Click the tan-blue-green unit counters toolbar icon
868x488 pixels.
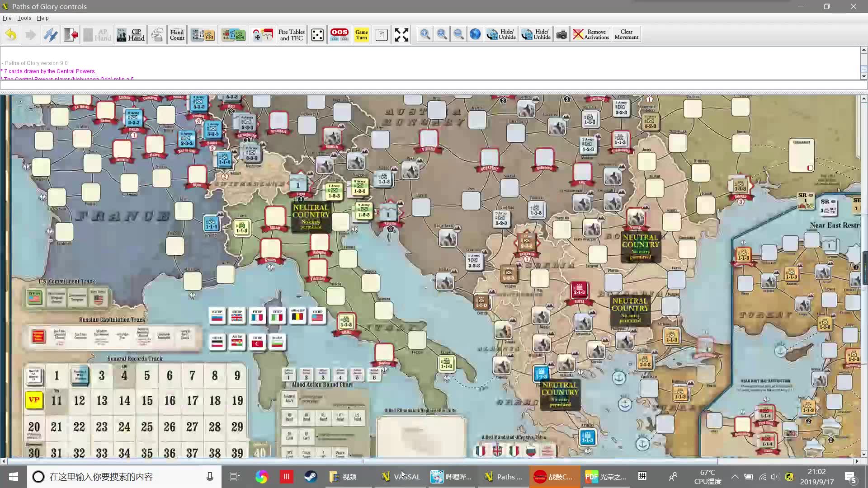(233, 35)
